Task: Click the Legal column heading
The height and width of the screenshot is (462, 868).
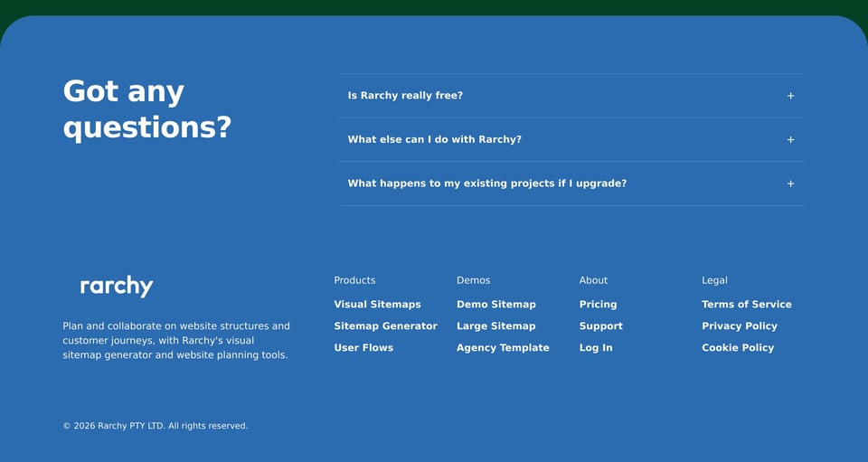Action: (714, 280)
